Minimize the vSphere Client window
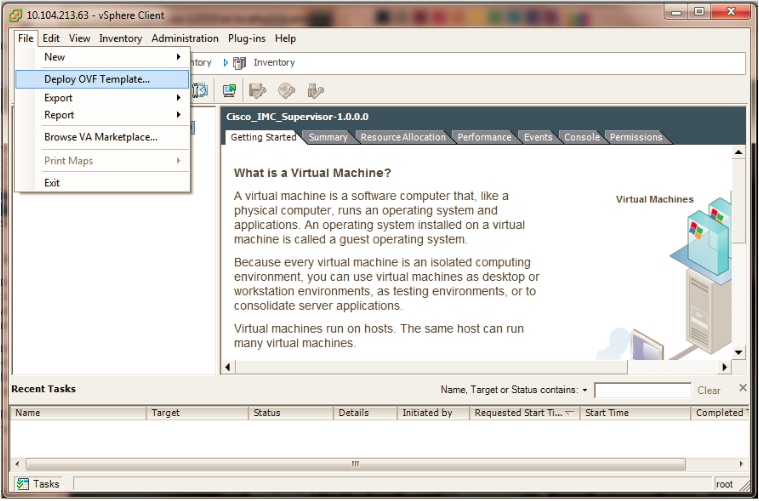The height and width of the screenshot is (501, 759). [677, 12]
